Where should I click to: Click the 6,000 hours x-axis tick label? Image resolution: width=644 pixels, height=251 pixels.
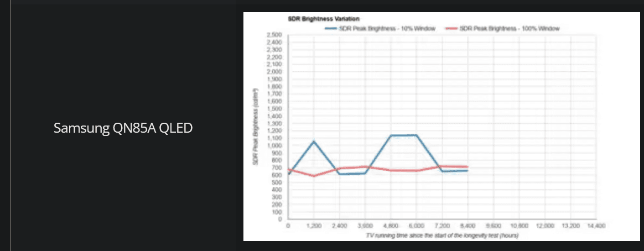tap(416, 226)
